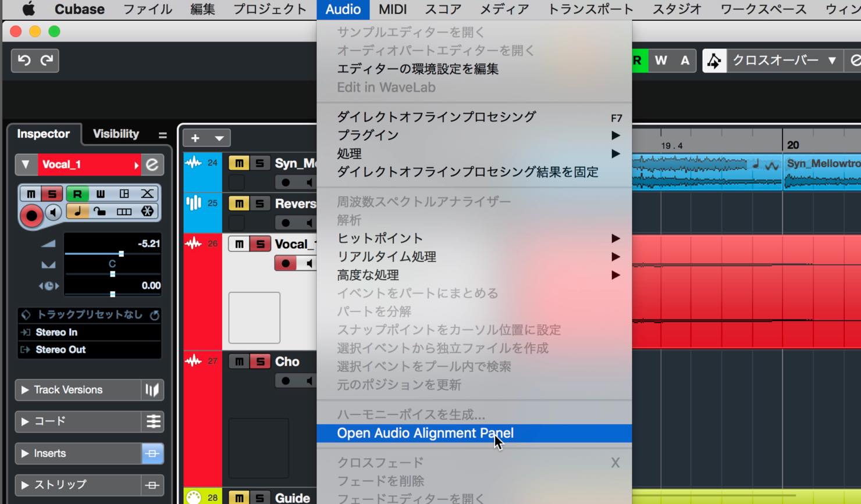The image size is (861, 504).
Task: Click auto-scroll icon left of クロスオーバー
Action: tap(714, 60)
